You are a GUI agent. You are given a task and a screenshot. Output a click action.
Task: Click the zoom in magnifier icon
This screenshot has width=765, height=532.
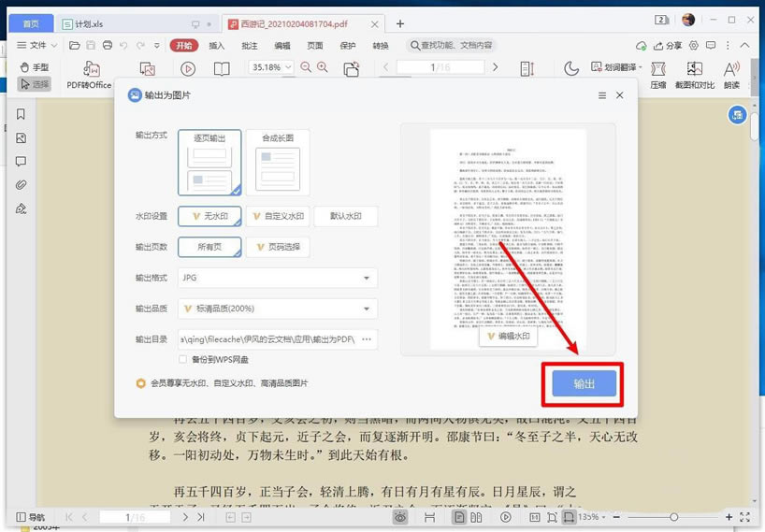(x=323, y=67)
